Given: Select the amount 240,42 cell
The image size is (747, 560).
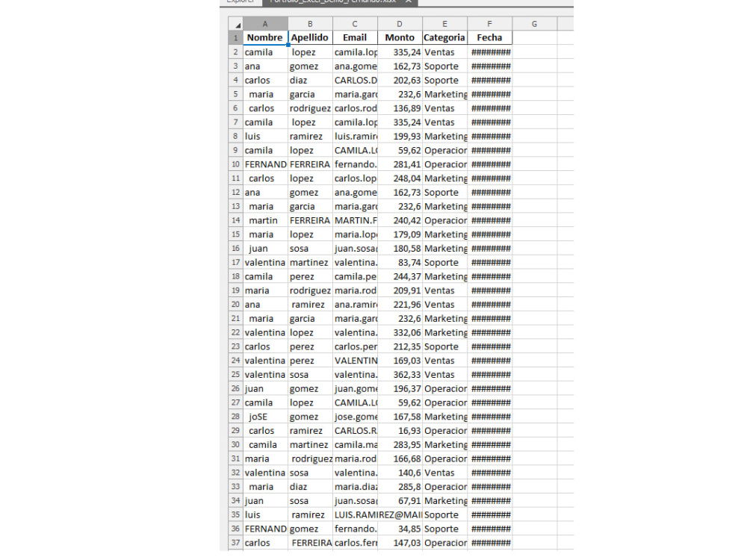Looking at the screenshot, I should (x=400, y=220).
